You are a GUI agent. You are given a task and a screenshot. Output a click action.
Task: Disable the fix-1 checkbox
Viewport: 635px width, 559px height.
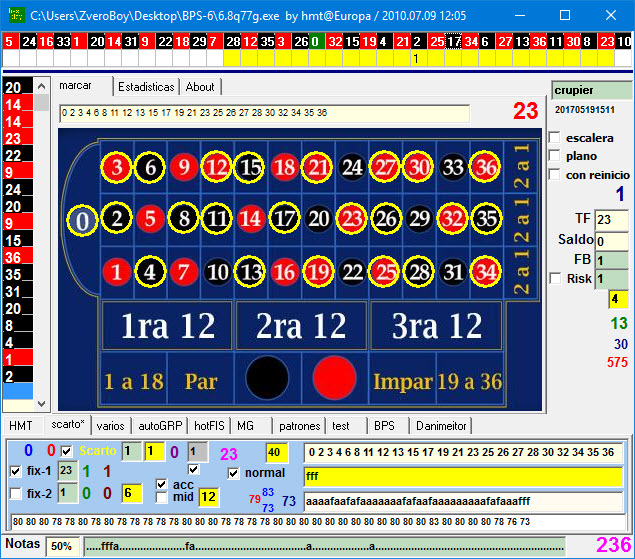tap(15, 471)
